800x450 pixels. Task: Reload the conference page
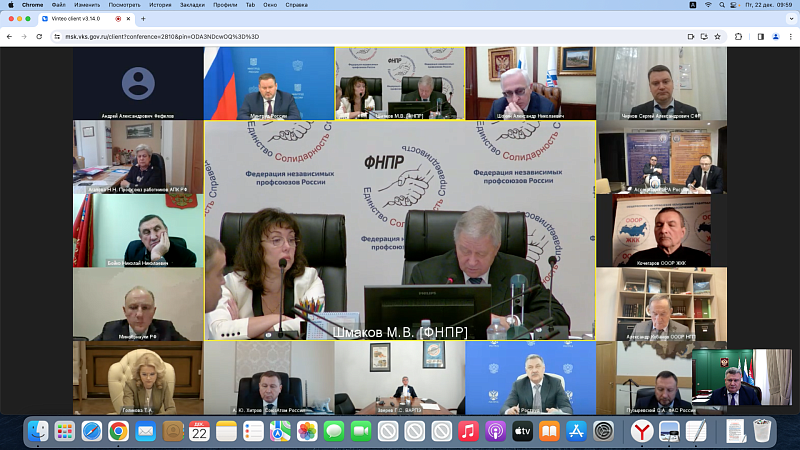click(x=39, y=37)
